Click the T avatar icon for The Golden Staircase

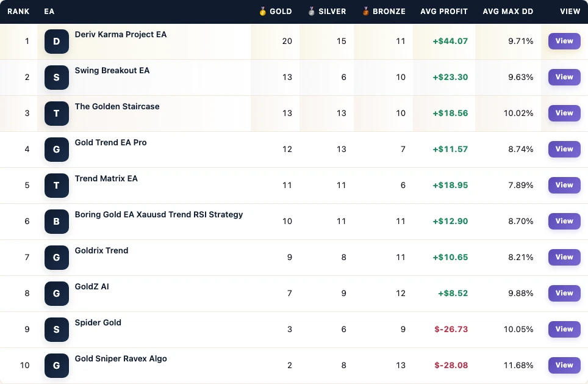coord(57,114)
